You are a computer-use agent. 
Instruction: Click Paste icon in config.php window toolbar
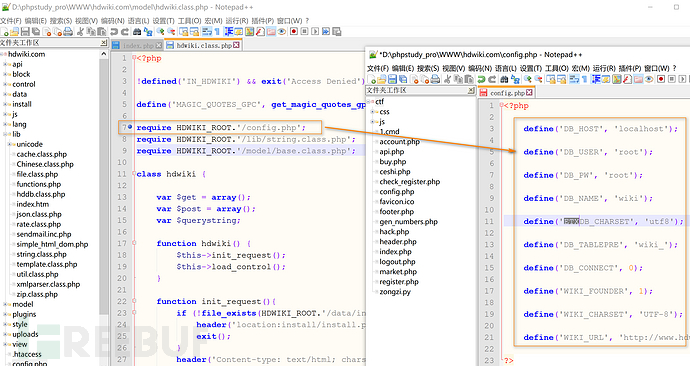click(x=469, y=79)
